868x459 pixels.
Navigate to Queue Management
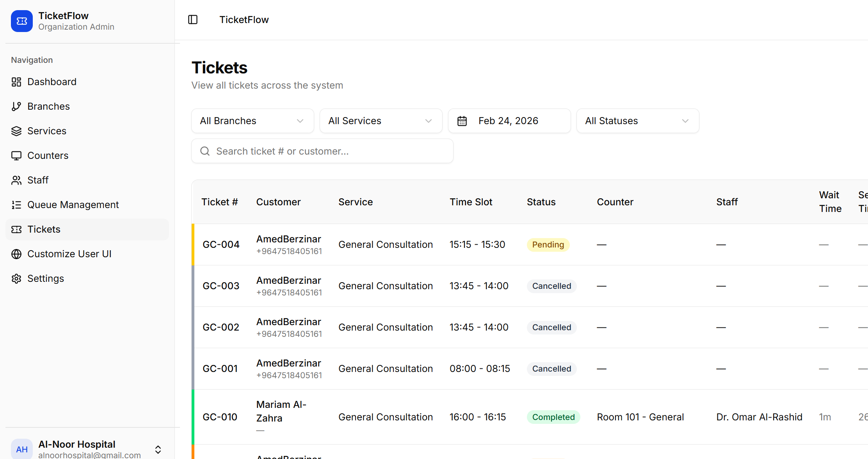point(73,205)
